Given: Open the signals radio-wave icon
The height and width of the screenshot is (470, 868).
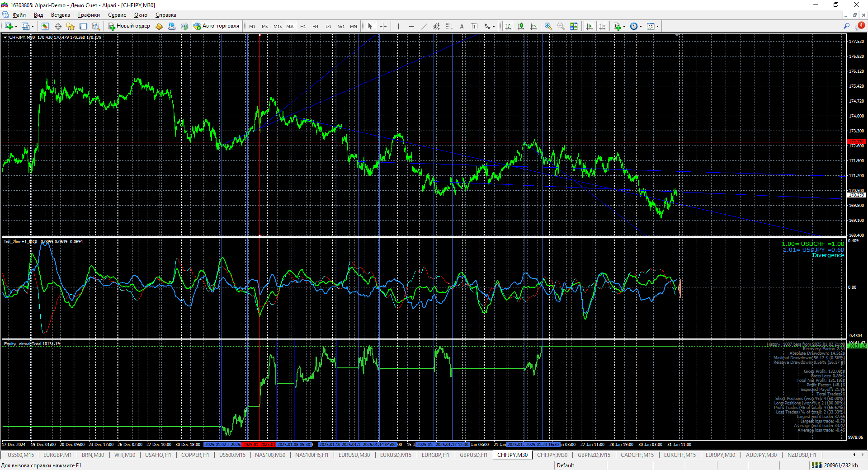Looking at the screenshot, I should (184, 26).
